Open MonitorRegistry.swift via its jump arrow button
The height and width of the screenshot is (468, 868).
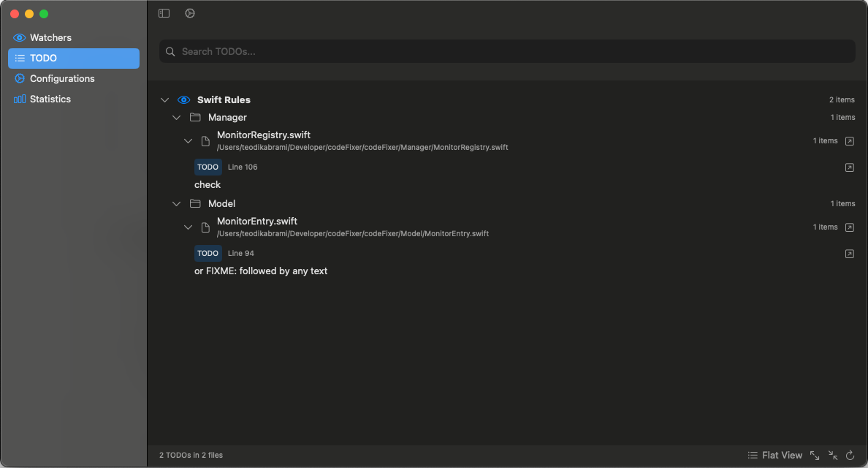coord(850,140)
